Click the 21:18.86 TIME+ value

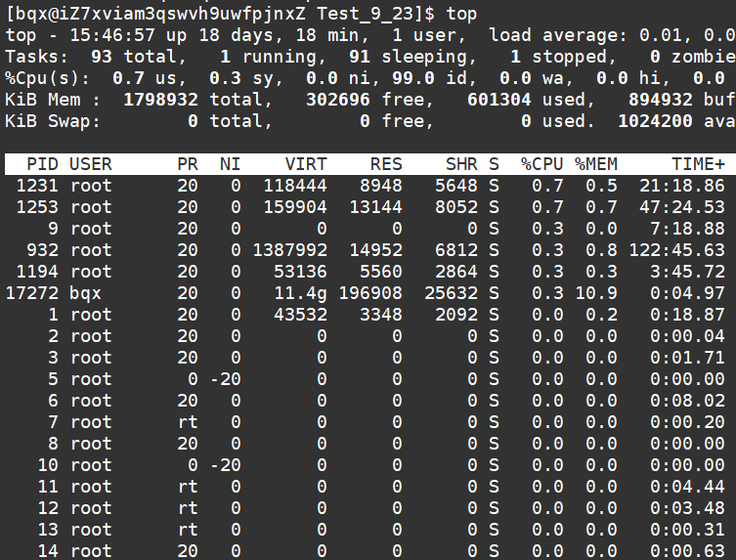[682, 186]
